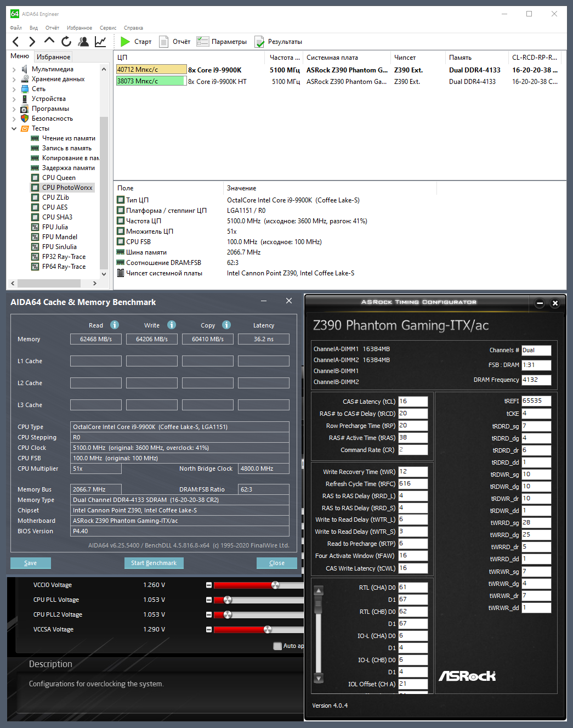Open the Отчёт menu in menu bar
Screen dimensions: 573x728
click(52, 27)
